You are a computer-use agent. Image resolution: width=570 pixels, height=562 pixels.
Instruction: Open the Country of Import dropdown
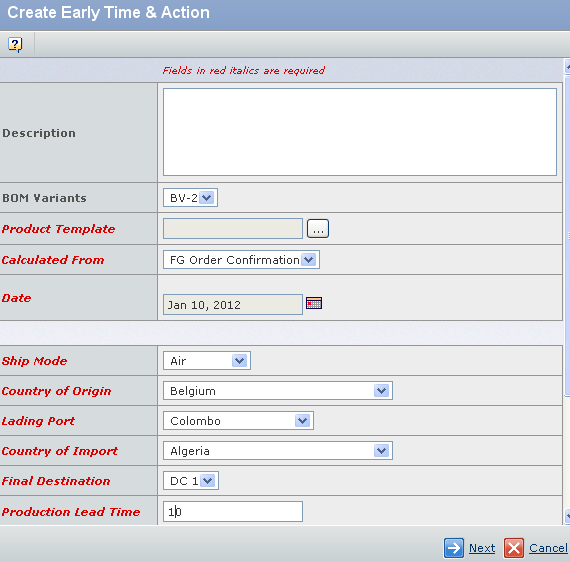point(278,451)
